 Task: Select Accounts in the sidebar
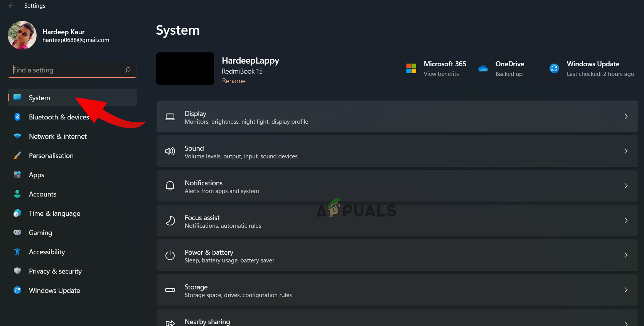[x=42, y=194]
